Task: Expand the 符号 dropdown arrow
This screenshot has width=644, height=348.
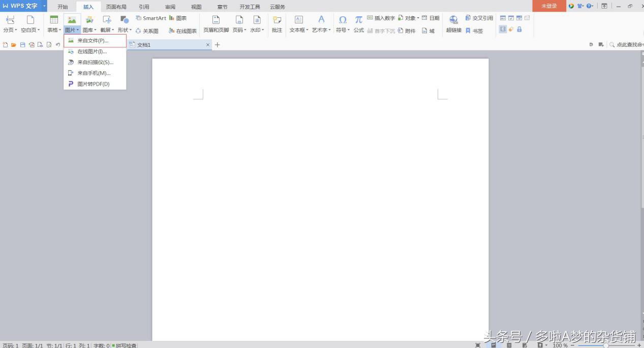Action: click(349, 31)
